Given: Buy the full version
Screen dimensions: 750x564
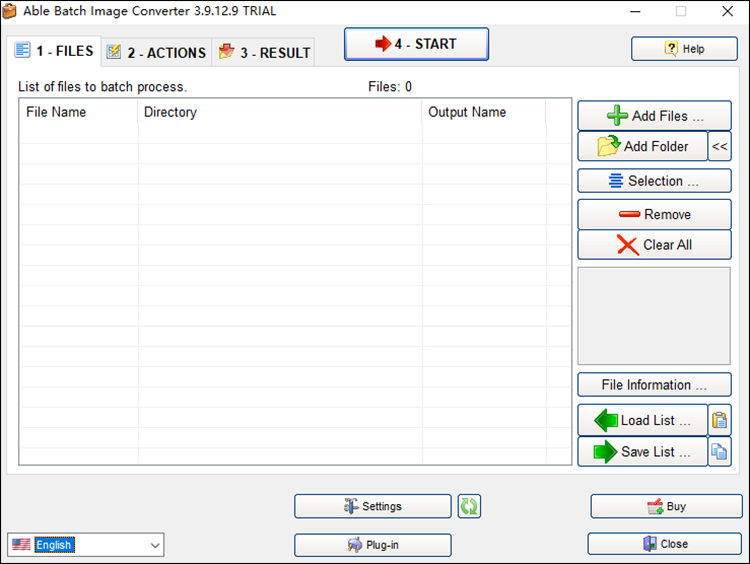Looking at the screenshot, I should 666,506.
